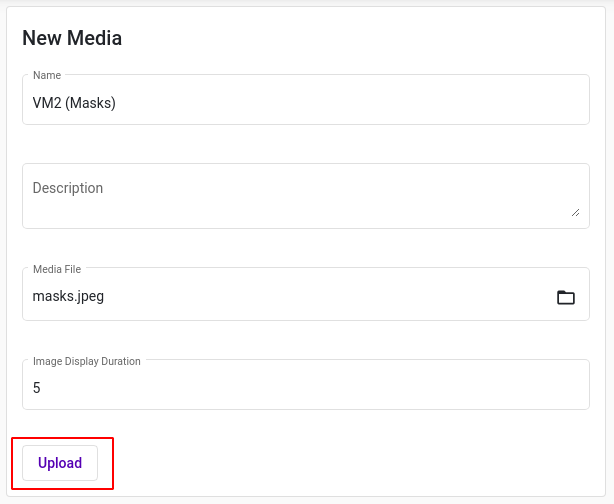Click the duration value 5

coord(36,388)
